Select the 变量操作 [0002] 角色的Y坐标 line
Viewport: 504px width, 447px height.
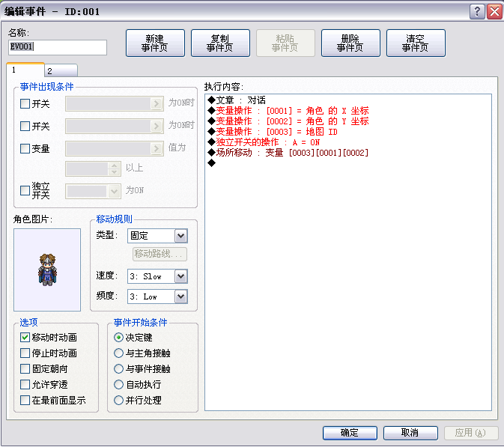click(288, 121)
